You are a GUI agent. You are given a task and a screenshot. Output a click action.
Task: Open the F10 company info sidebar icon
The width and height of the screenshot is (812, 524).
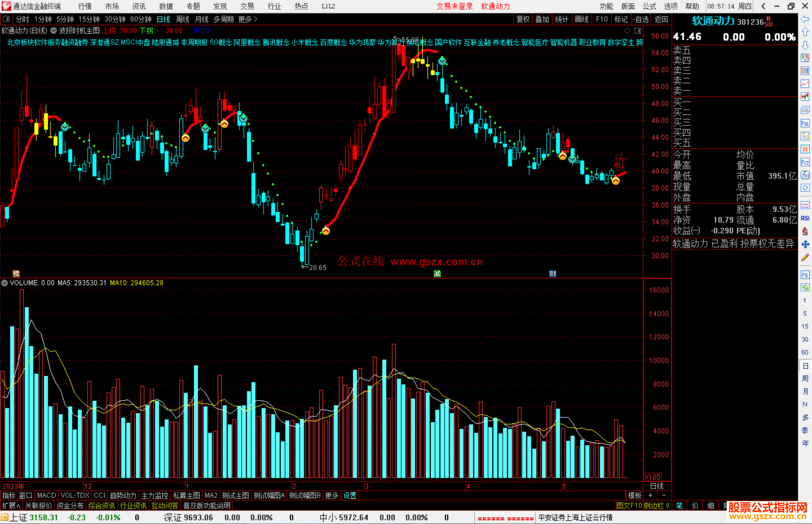(805, 123)
